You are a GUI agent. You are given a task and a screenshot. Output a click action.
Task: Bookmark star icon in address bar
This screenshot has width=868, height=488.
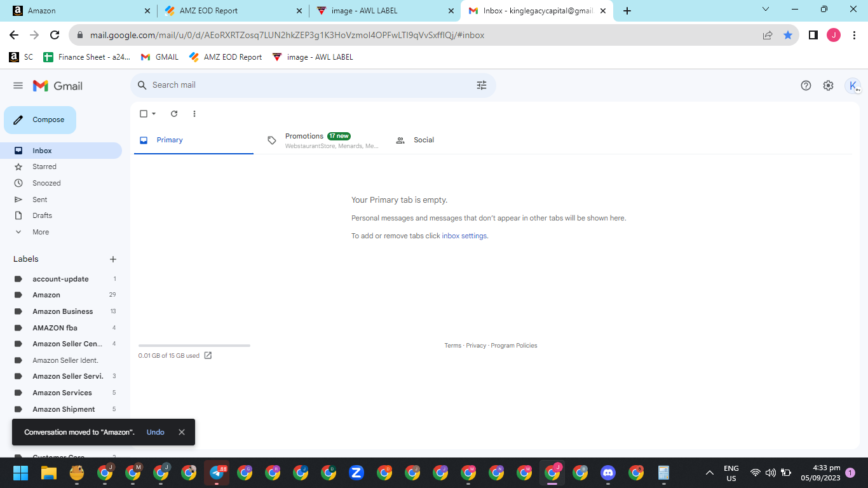click(x=788, y=35)
